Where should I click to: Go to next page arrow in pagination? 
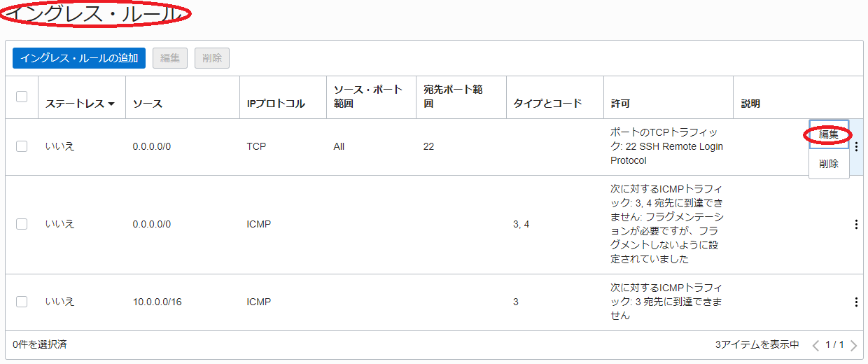(x=853, y=345)
